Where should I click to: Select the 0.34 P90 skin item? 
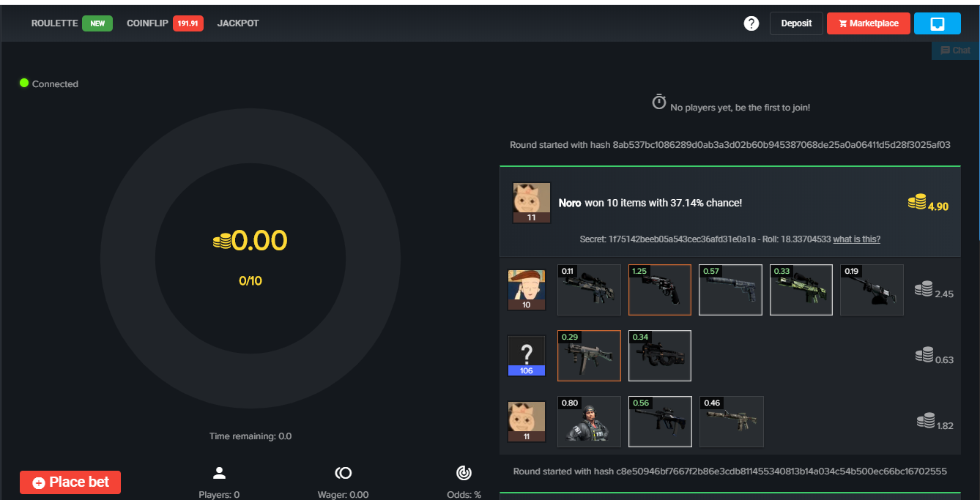[x=660, y=356]
